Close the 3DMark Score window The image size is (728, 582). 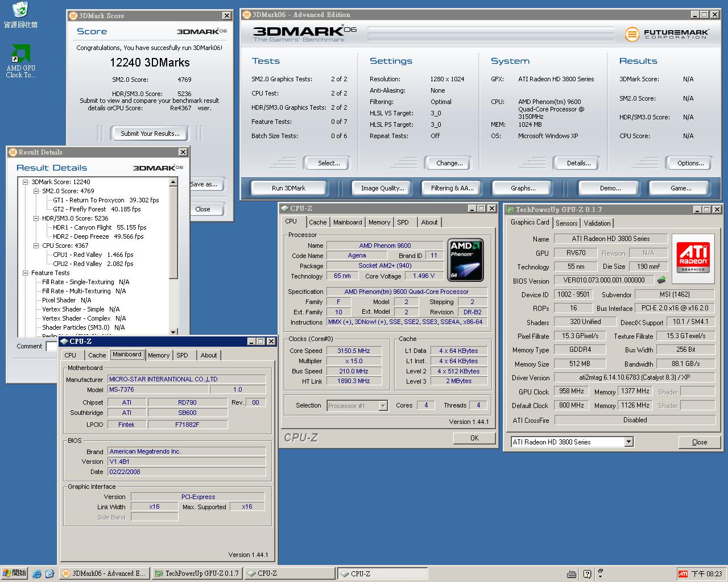[226, 15]
